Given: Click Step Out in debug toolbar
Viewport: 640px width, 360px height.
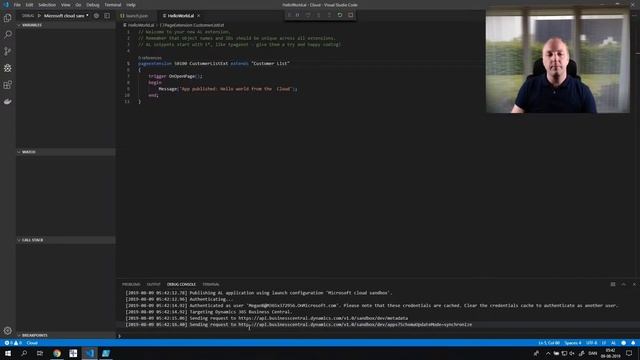Looking at the screenshot, I should click(329, 15).
